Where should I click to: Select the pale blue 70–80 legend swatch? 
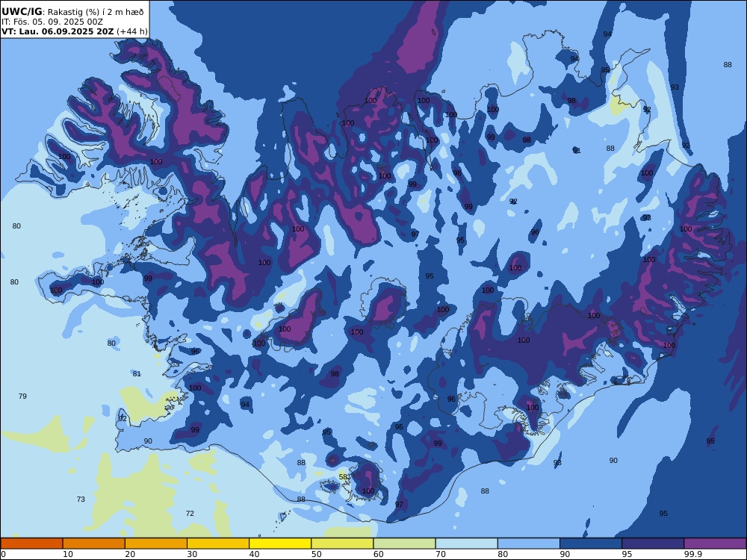pyautogui.click(x=467, y=544)
